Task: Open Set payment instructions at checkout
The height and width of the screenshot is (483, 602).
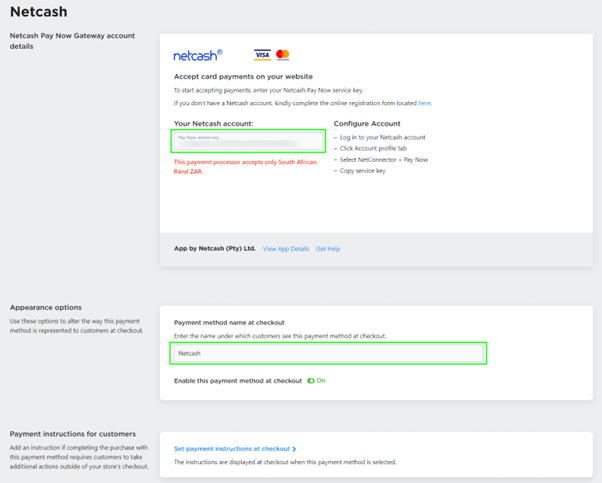Action: 232,449
